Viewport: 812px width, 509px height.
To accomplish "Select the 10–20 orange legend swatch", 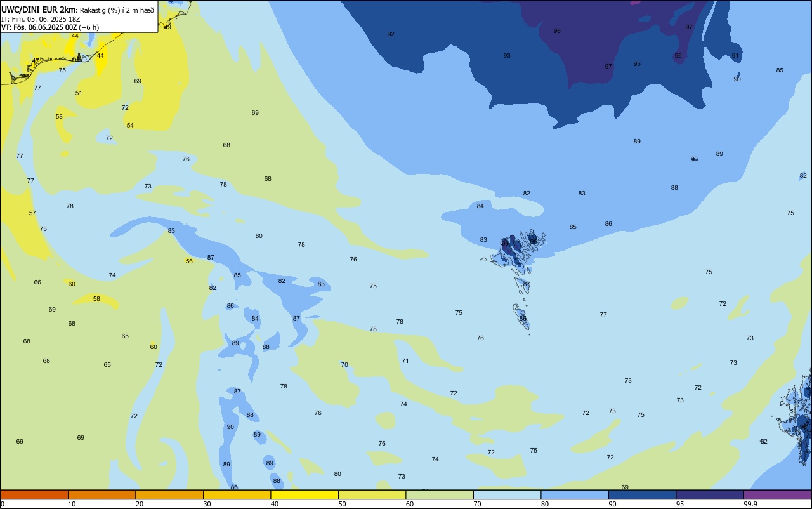I will pos(101,494).
